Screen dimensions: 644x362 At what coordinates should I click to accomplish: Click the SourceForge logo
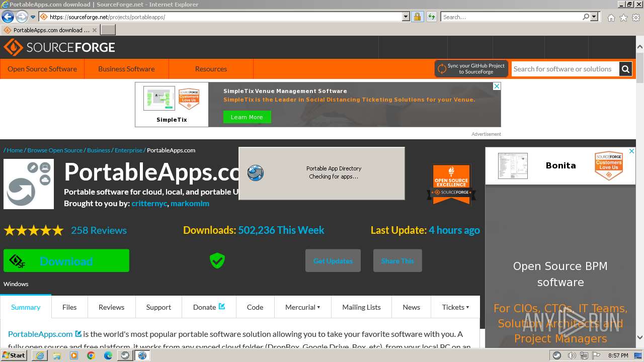[59, 47]
